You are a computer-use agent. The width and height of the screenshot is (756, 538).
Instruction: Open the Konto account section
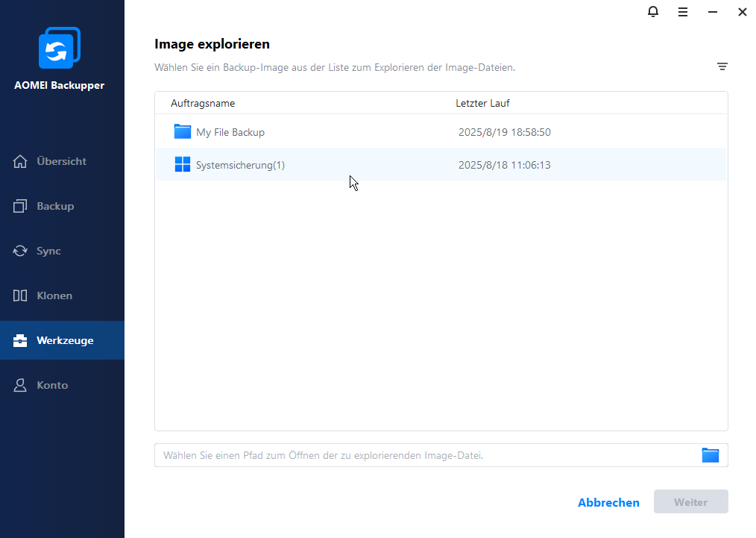pyautogui.click(x=52, y=385)
